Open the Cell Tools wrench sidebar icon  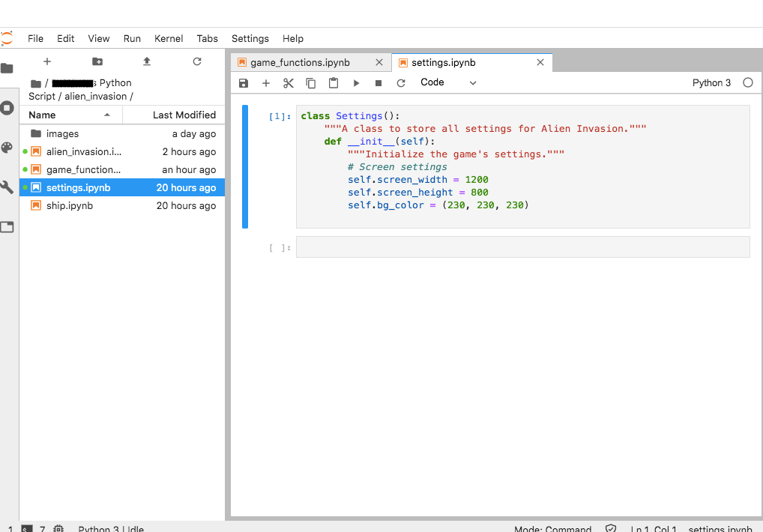click(x=7, y=187)
